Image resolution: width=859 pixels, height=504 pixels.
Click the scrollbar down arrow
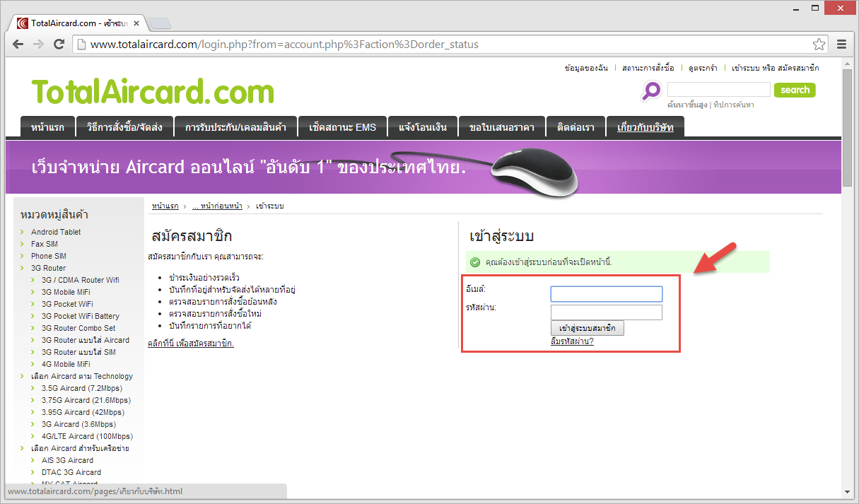[847, 491]
